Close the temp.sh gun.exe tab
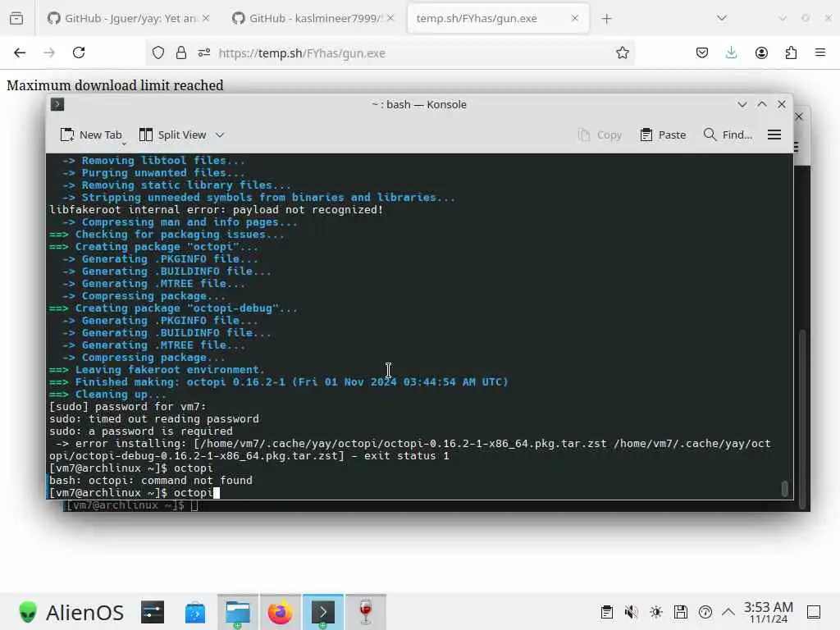Viewport: 840px width, 630px height. pyautogui.click(x=575, y=18)
